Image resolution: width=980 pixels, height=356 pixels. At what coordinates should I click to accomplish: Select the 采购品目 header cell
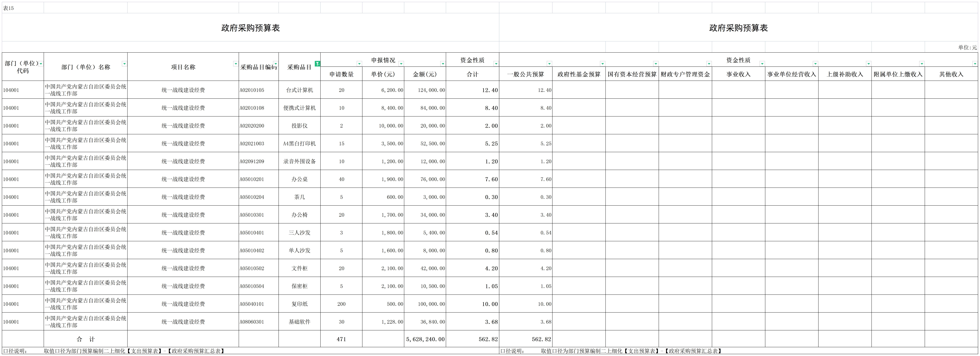point(299,67)
